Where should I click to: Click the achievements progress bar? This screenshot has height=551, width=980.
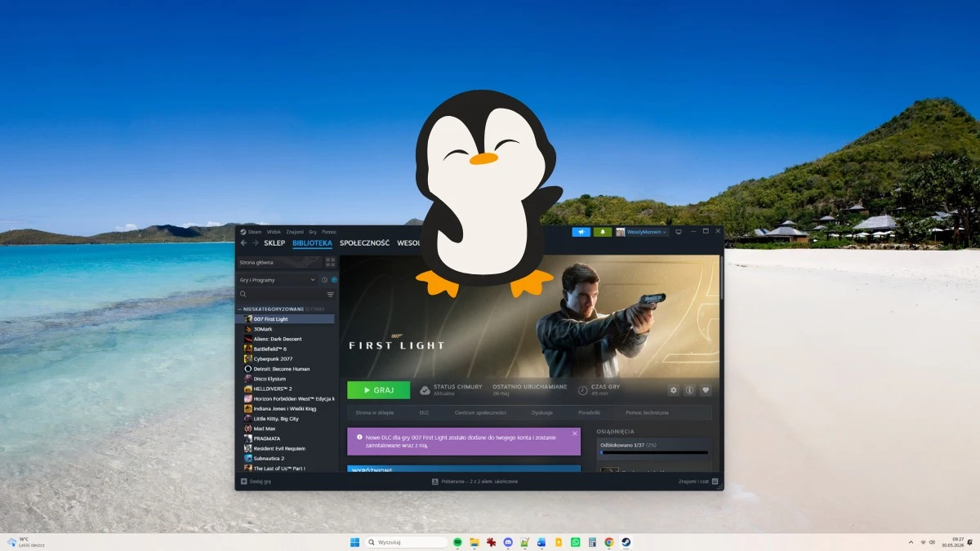653,452
